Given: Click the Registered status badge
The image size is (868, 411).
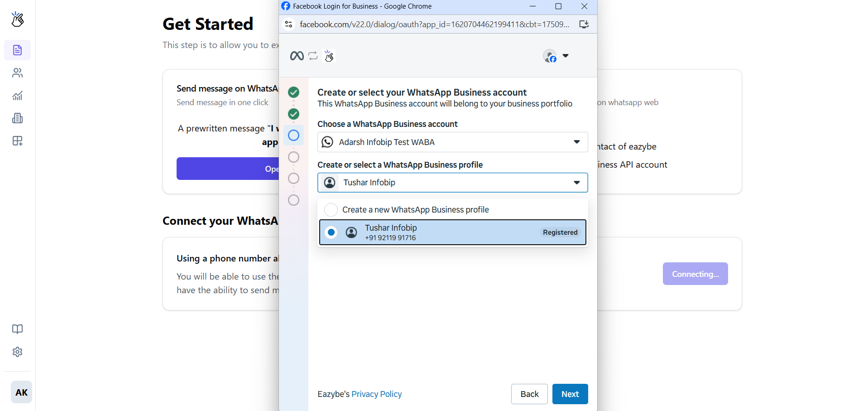Looking at the screenshot, I should pyautogui.click(x=560, y=232).
